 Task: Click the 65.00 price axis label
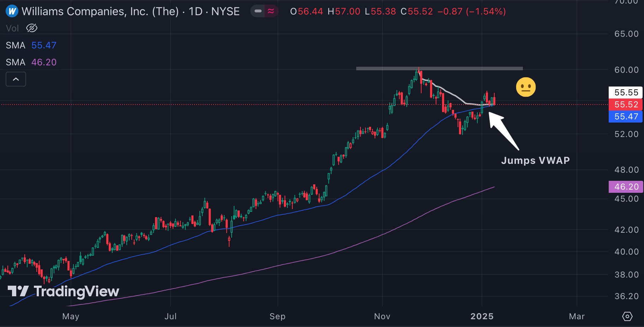click(627, 34)
